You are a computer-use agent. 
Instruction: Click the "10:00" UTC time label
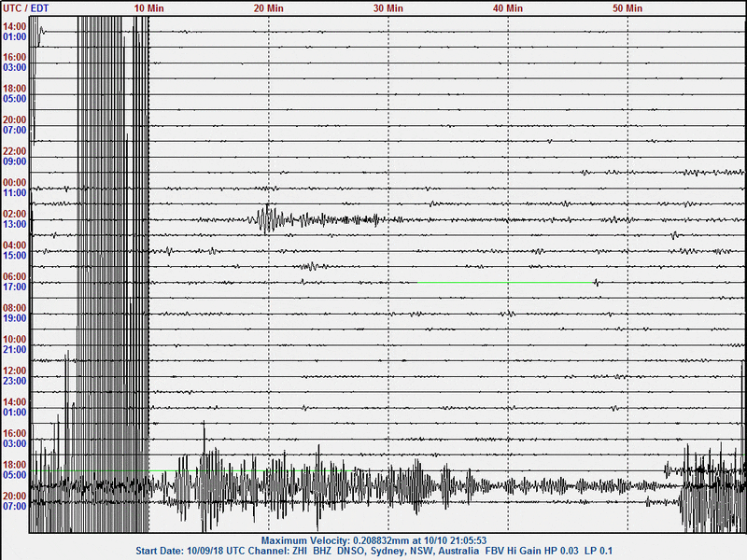pyautogui.click(x=14, y=340)
